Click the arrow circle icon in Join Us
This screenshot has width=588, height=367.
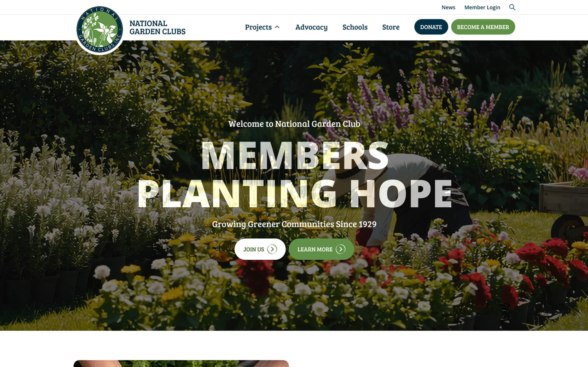272,249
